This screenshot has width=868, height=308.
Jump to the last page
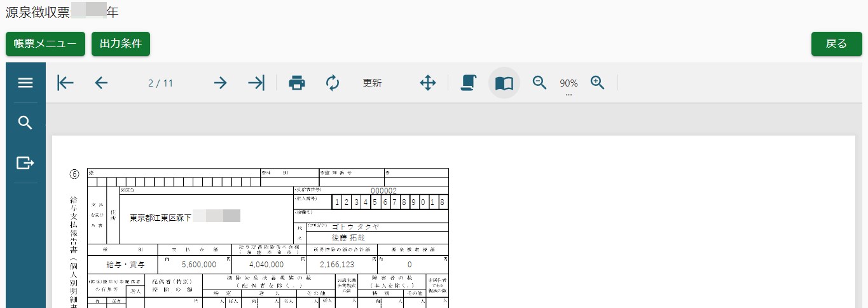click(256, 83)
